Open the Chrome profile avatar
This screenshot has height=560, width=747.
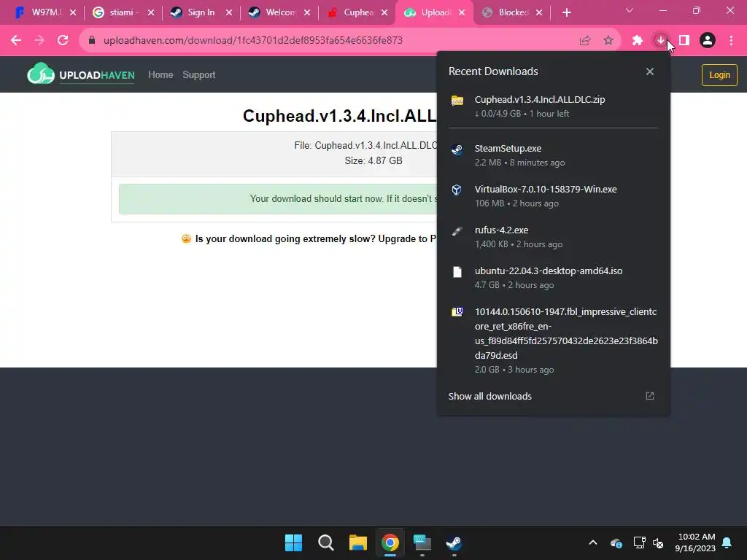point(708,41)
